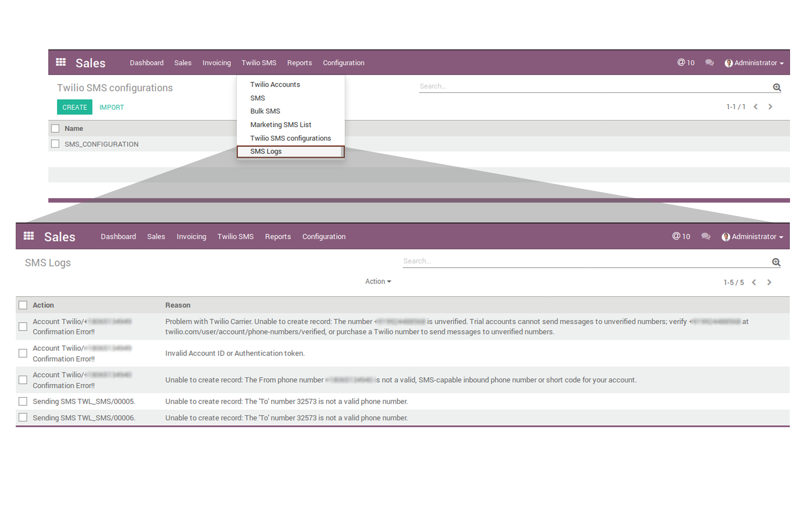Choose Bulk SMS menu entry

[x=265, y=111]
